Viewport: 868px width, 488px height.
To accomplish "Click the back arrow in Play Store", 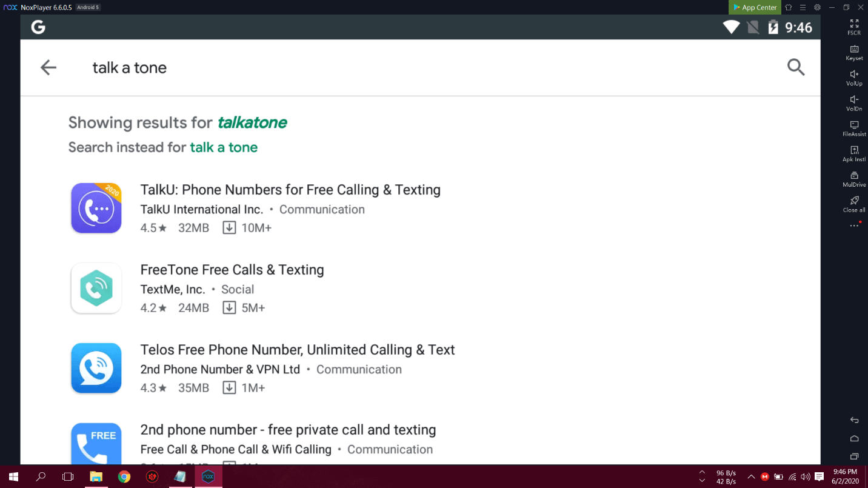I will click(48, 67).
